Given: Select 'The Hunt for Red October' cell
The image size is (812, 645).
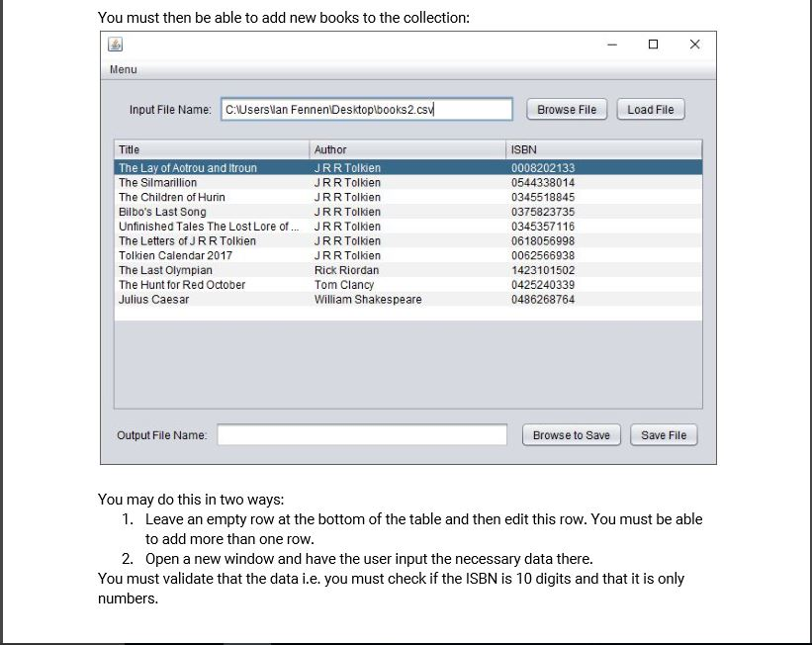Looking at the screenshot, I should tap(212, 285).
